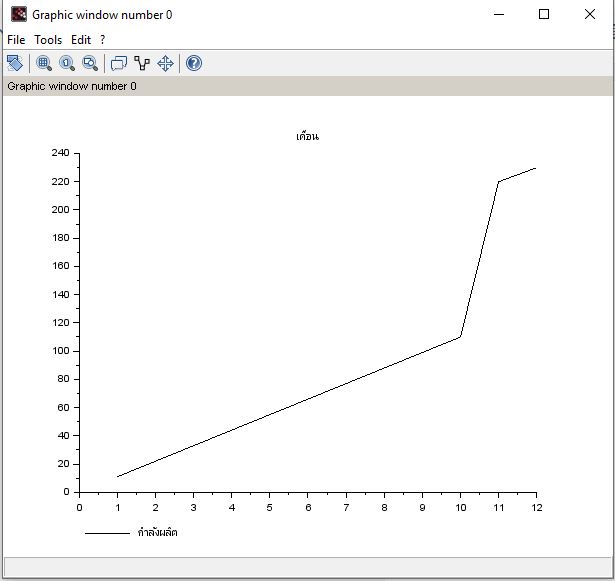The image size is (615, 581).
Task: Open the File menu
Action: click(x=16, y=40)
